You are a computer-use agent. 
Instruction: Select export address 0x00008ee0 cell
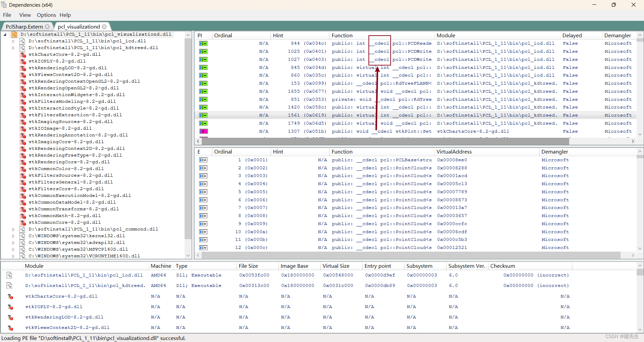[x=452, y=160]
